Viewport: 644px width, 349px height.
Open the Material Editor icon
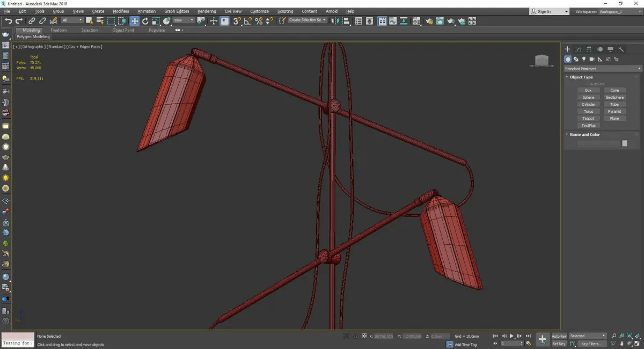point(416,21)
